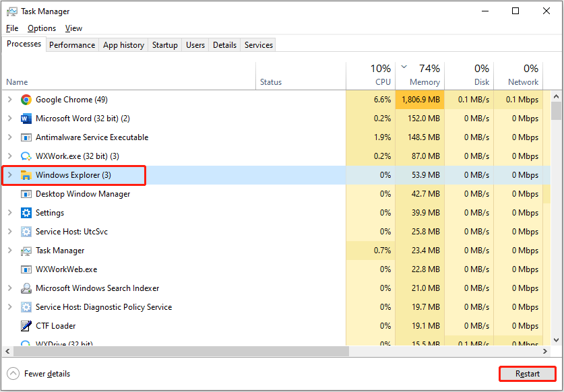Open the Startup tab

(164, 45)
